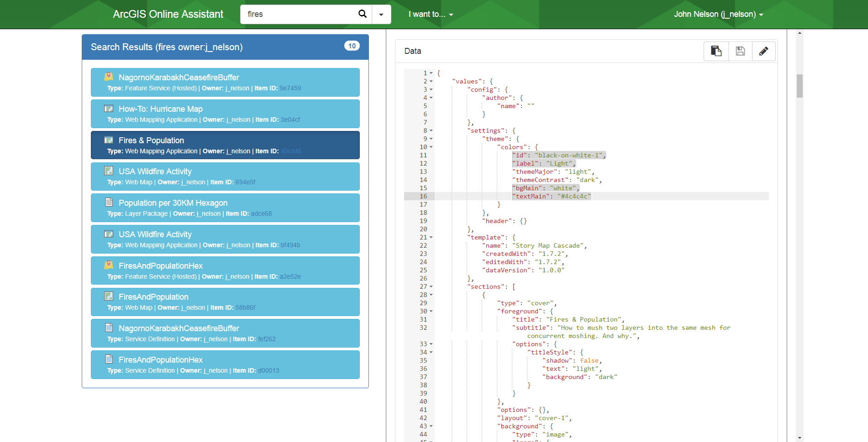Click the FiresAndPopulation web map icon
The image size is (868, 442).
click(x=109, y=296)
